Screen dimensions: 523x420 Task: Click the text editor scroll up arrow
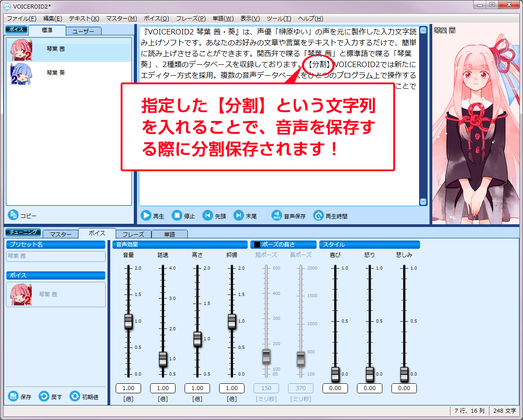(x=423, y=30)
